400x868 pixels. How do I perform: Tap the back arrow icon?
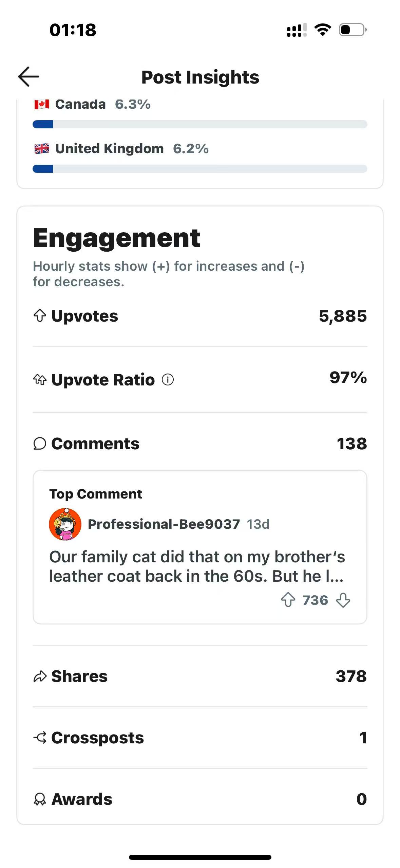click(29, 77)
